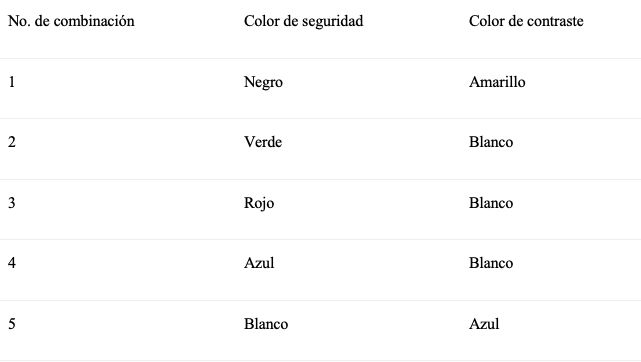Select the combination number 2 cell
Viewport: 641px width, 362px height.
[11, 142]
